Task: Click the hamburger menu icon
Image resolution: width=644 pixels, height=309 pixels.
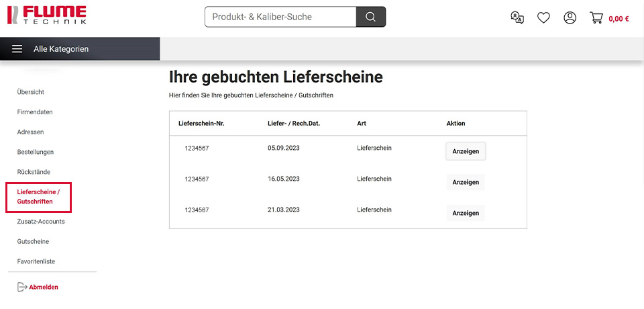Action: [17, 49]
